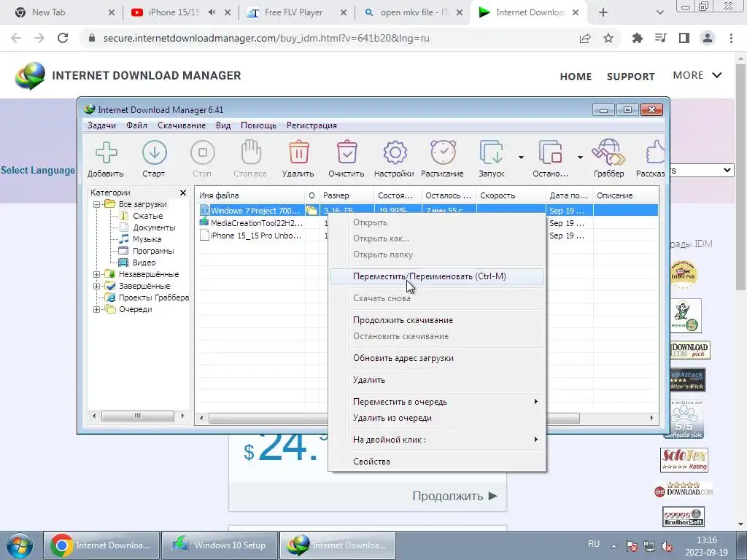This screenshot has width=747, height=560.
Task: Choose Удалить из очереди menu entry
Action: (436, 418)
